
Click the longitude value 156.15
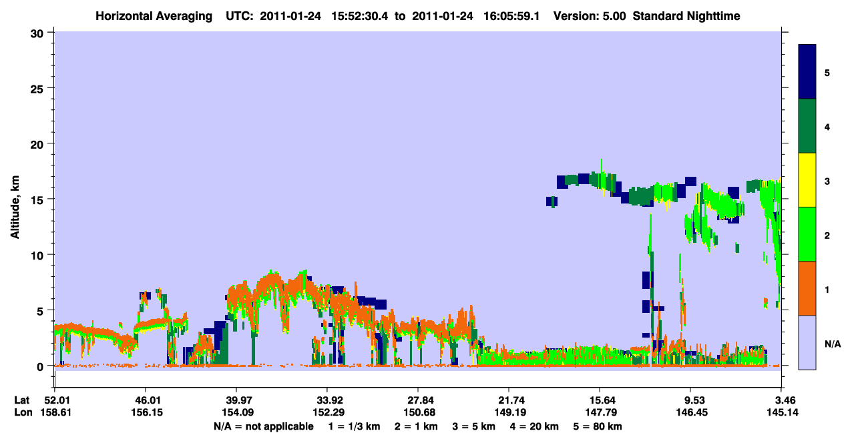(x=146, y=412)
